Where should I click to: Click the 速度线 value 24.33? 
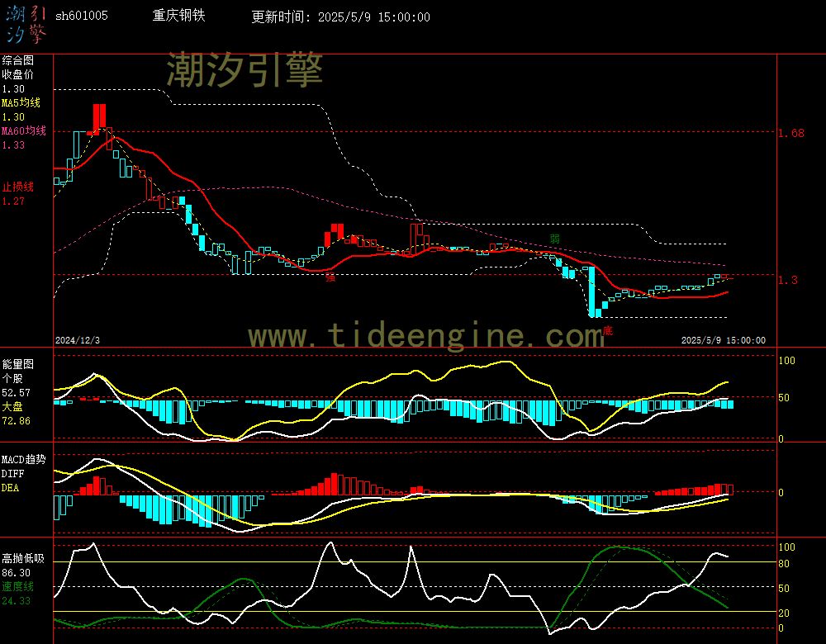coord(17,601)
